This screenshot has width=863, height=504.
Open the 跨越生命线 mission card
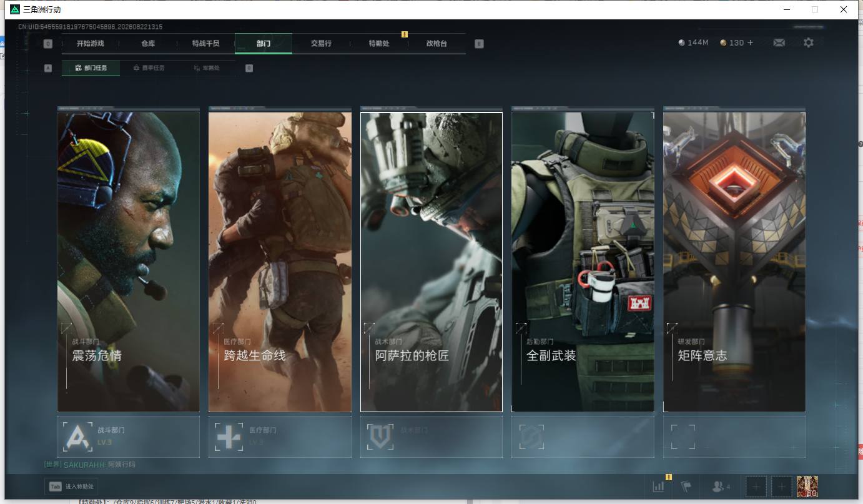pos(280,262)
